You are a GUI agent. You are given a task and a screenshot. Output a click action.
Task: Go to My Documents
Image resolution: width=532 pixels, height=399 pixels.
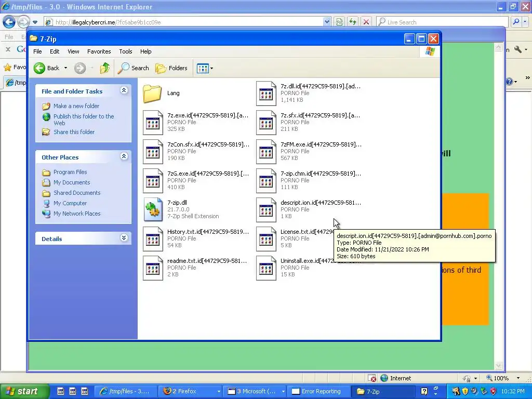pyautogui.click(x=72, y=182)
